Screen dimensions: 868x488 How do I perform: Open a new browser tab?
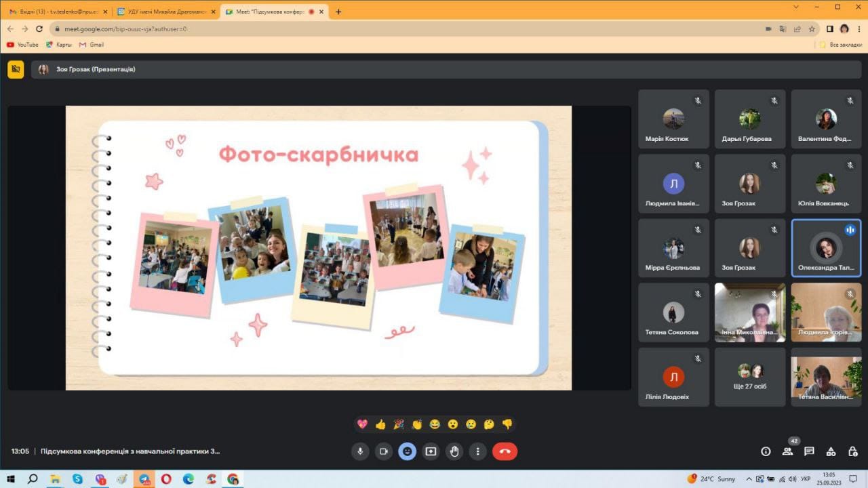tap(338, 12)
